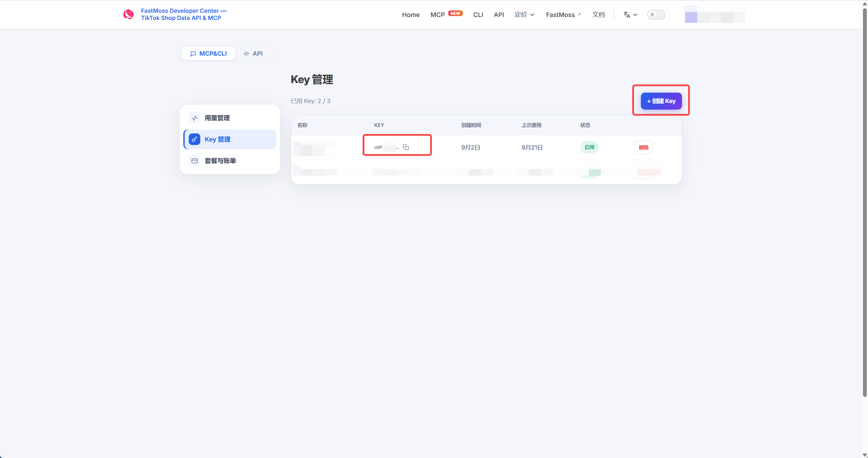The image size is (868, 458).
Task: Click the 名称 column header
Action: coord(302,125)
